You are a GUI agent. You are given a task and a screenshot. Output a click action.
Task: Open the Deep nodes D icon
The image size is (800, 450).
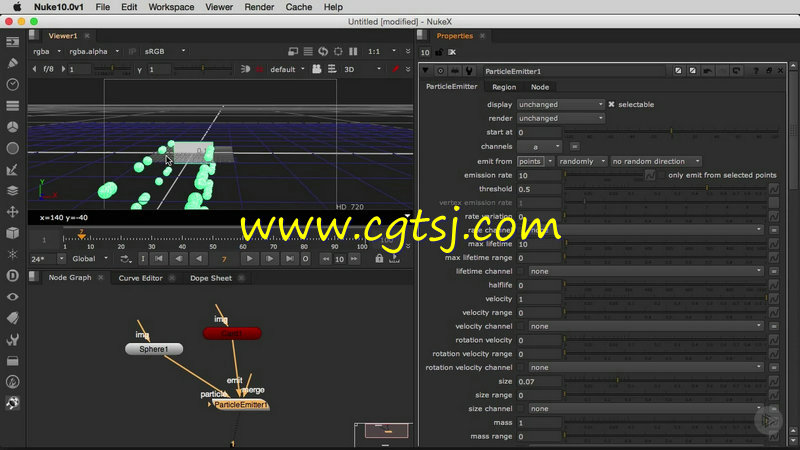point(13,276)
